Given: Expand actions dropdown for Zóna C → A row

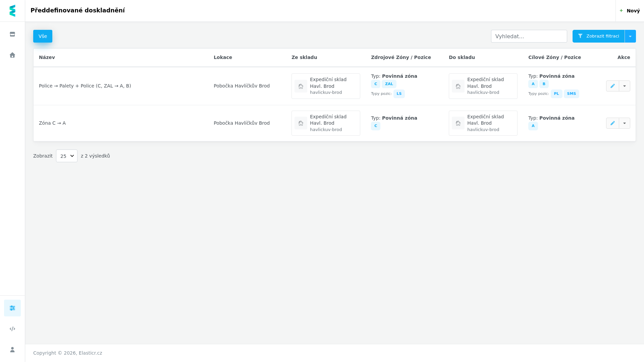Looking at the screenshot, I should point(625,123).
